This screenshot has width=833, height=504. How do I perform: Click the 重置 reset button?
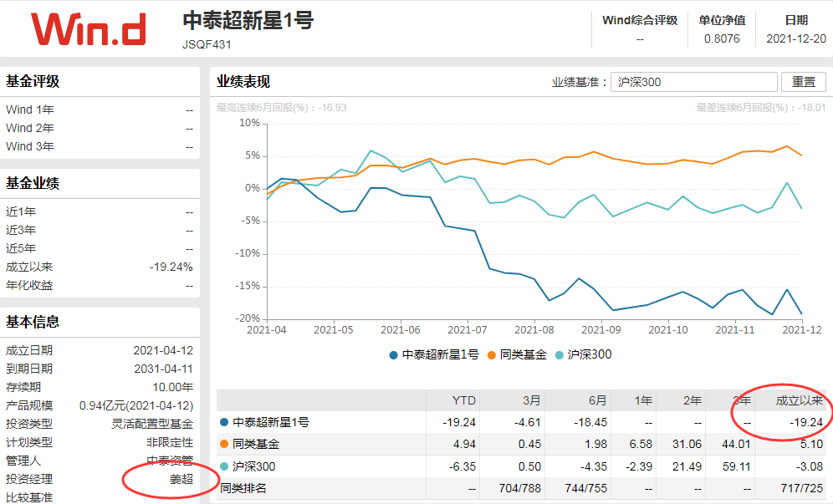tap(803, 82)
